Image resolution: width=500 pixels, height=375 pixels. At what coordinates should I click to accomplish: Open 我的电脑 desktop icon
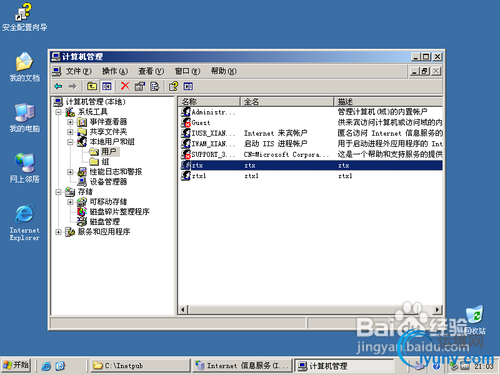pyautogui.click(x=24, y=118)
